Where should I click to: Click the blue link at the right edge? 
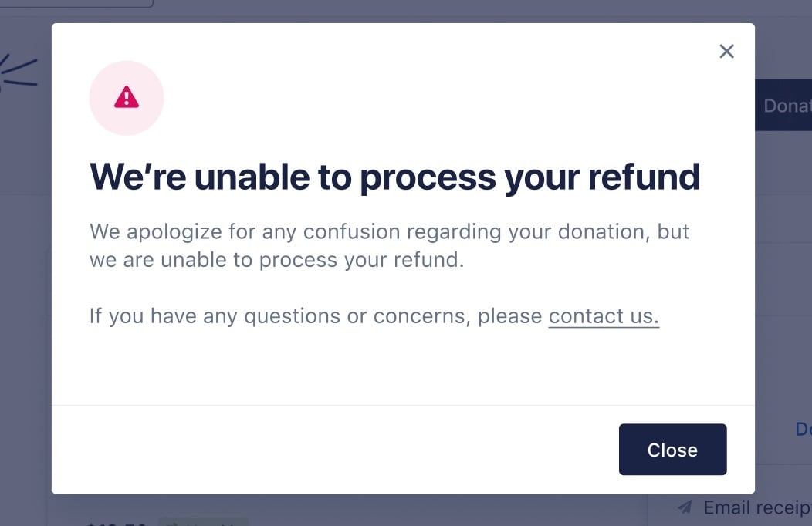(x=804, y=429)
